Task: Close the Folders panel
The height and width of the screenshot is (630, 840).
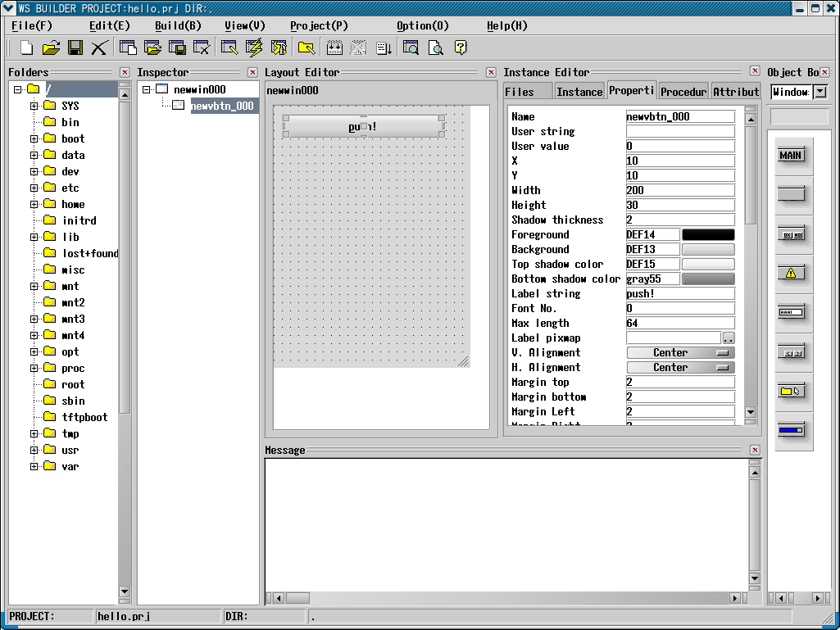Action: pyautogui.click(x=125, y=72)
